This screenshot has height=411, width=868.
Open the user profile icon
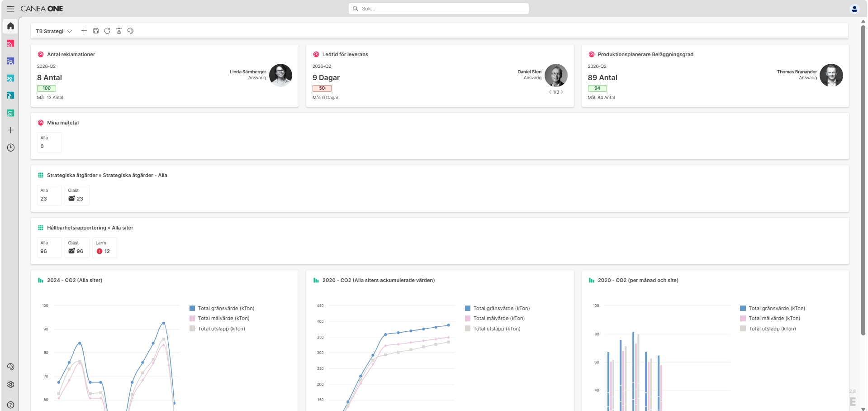[x=854, y=9]
